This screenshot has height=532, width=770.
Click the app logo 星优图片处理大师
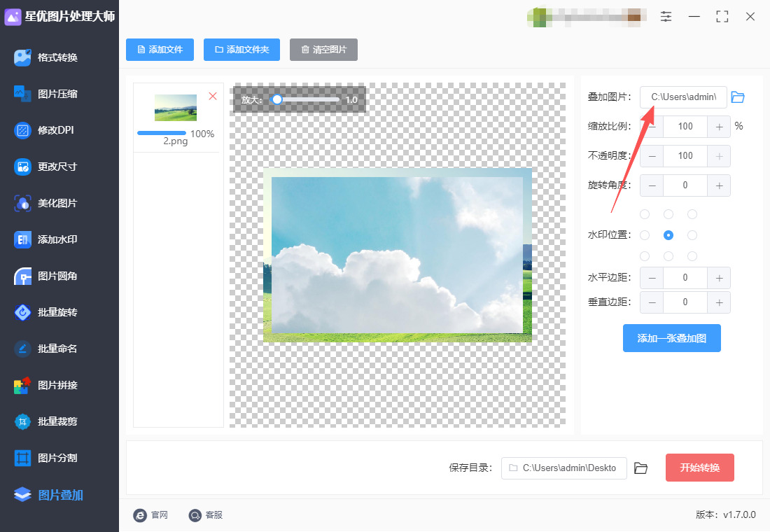tap(59, 17)
